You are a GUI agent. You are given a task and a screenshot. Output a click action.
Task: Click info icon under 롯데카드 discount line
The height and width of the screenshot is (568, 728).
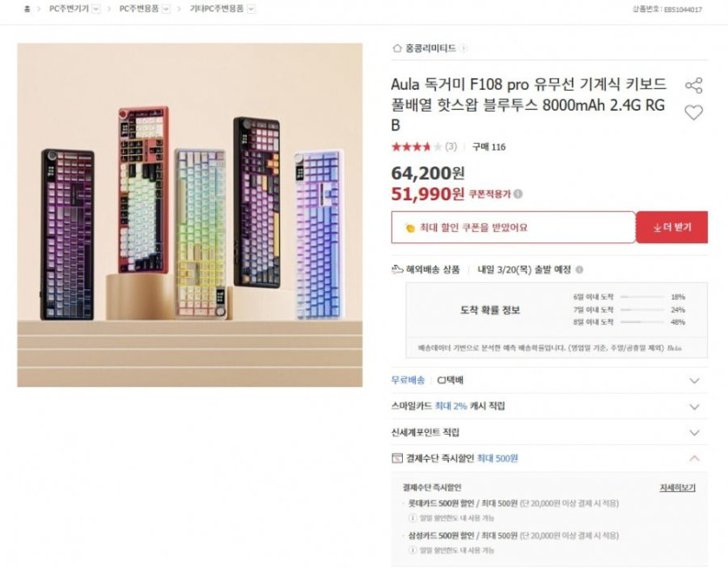pos(412,517)
